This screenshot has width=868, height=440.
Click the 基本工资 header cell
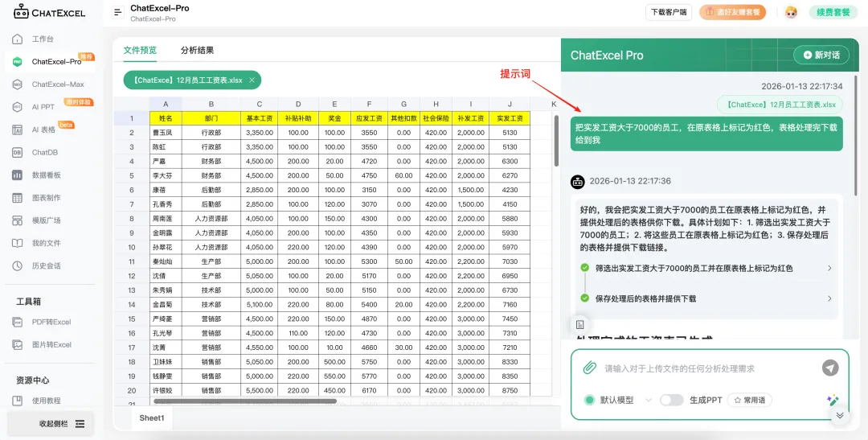coord(259,118)
